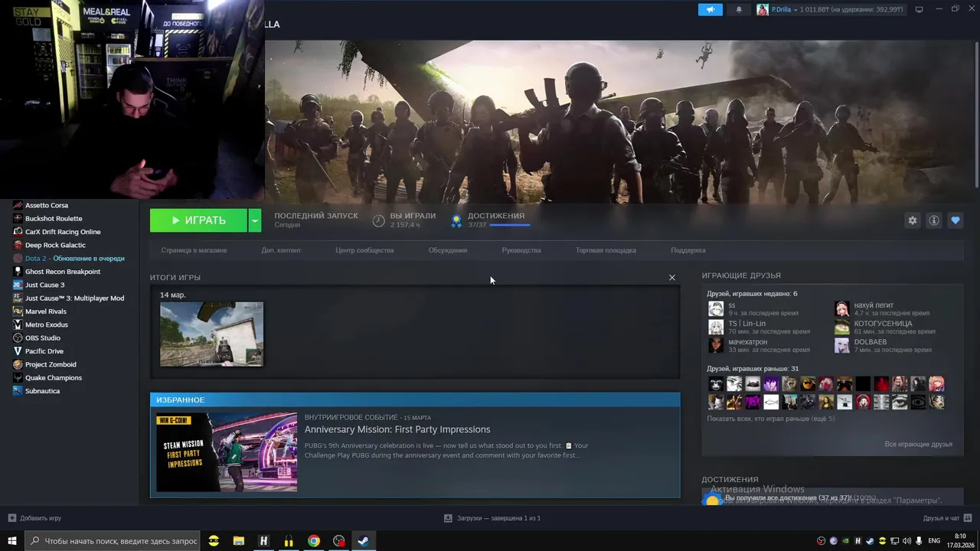Image resolution: width=980 pixels, height=551 pixels.
Task: Click the main page vertical scrollbar
Action: pos(976,115)
